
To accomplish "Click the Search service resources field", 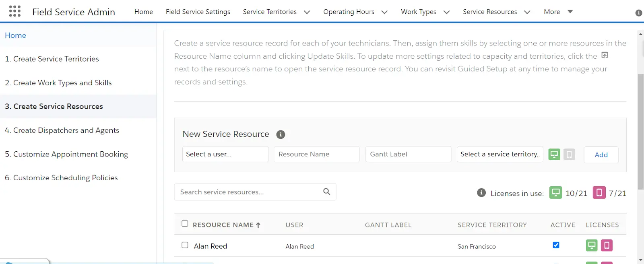I will [250, 192].
